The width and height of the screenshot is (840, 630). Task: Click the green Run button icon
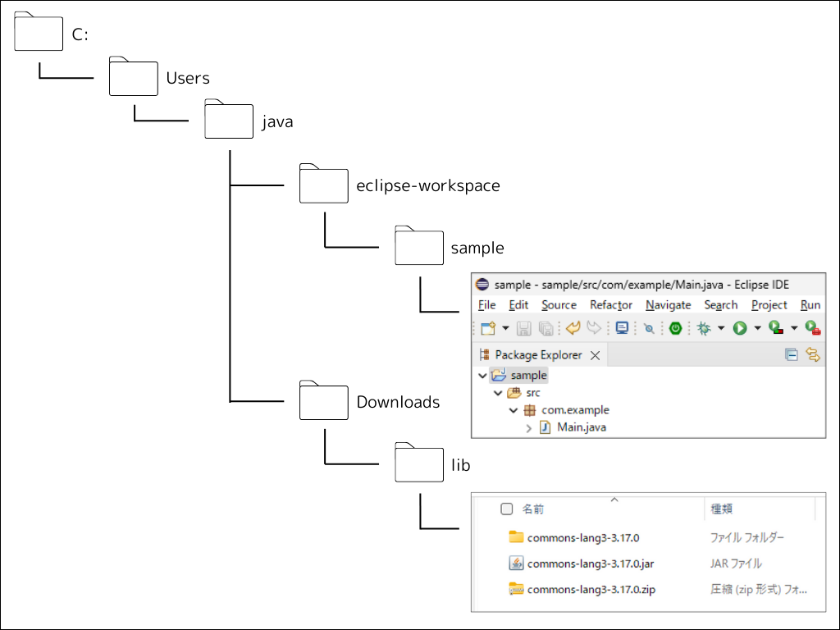740,328
